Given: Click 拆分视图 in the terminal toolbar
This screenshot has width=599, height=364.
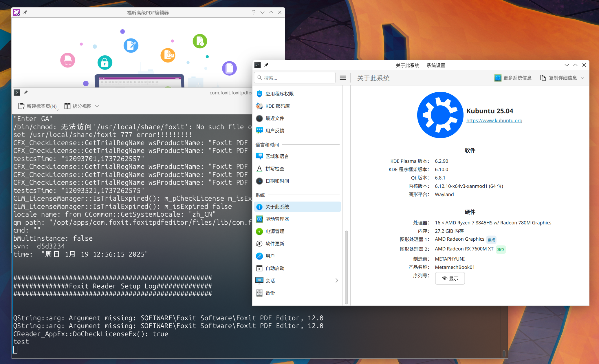Looking at the screenshot, I should pos(78,106).
